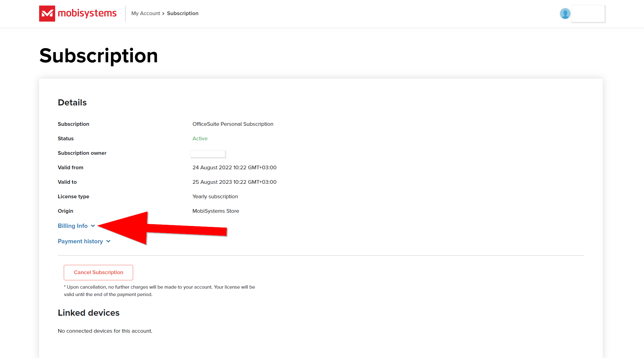The width and height of the screenshot is (644, 358).
Task: Select the 'Subscription owner' label
Action: coord(82,153)
